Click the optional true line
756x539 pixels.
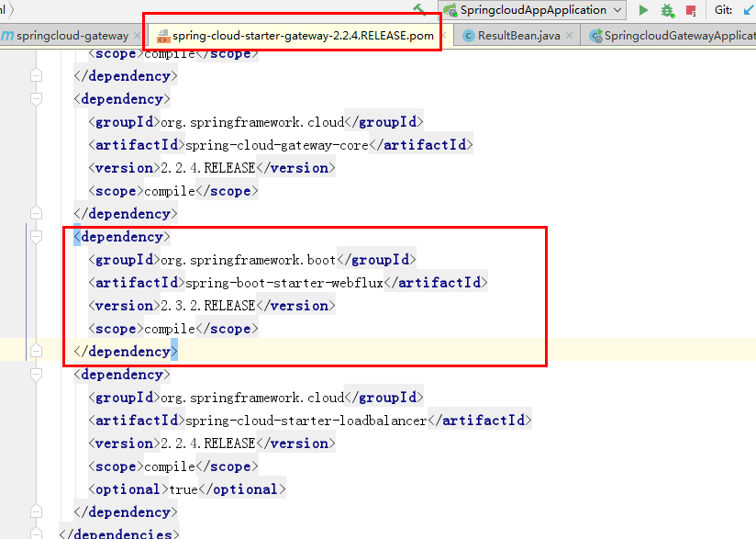coord(187,489)
